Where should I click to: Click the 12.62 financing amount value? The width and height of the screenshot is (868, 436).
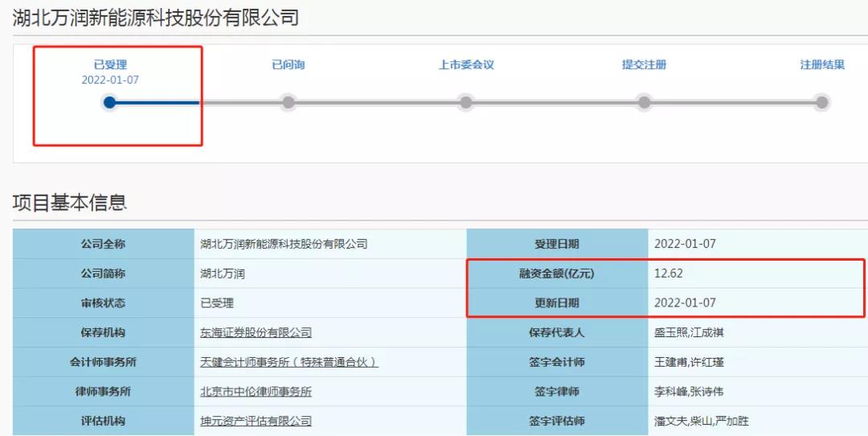click(x=669, y=274)
